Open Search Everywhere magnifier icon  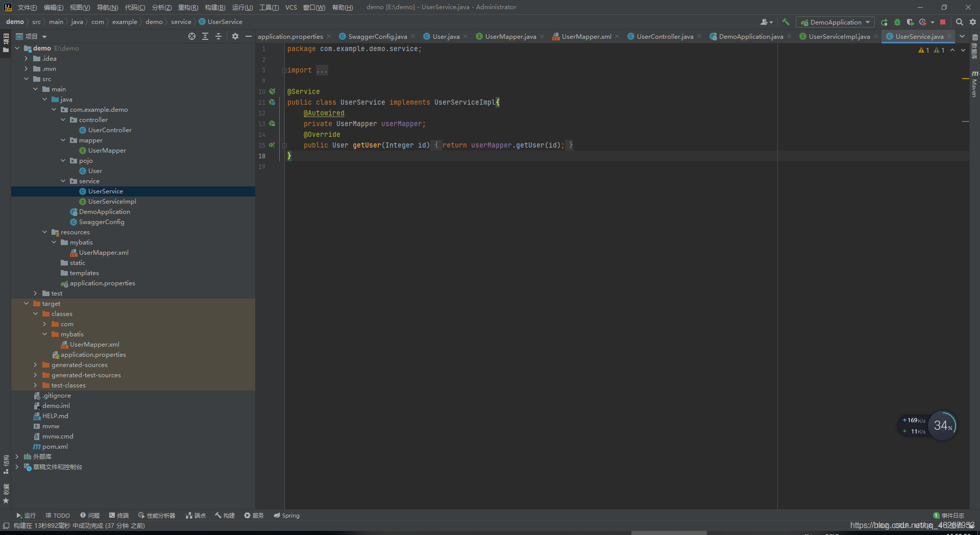[959, 22]
